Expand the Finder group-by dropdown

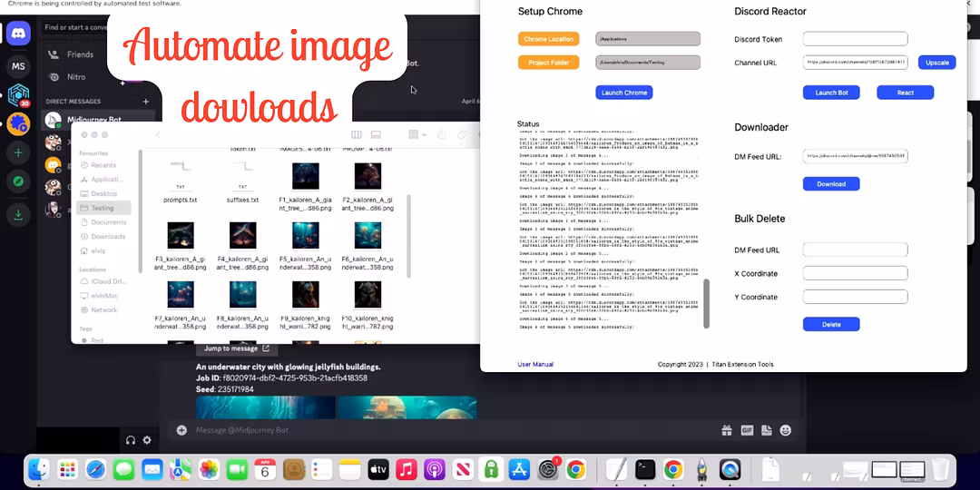tap(416, 134)
